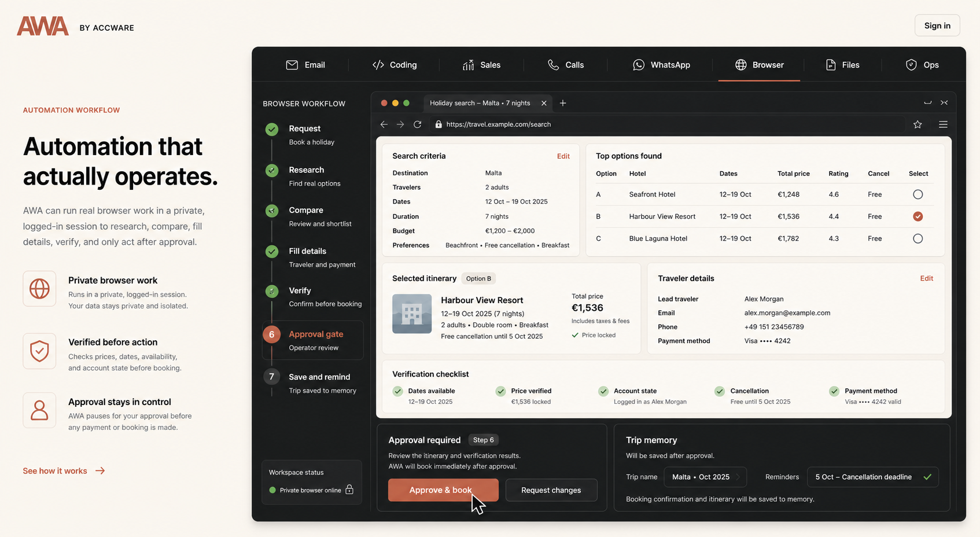Follow the See how it works link

[64, 471]
